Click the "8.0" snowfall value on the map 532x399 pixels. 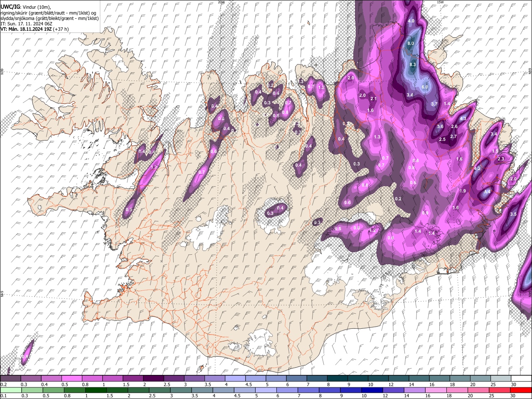pos(411,44)
